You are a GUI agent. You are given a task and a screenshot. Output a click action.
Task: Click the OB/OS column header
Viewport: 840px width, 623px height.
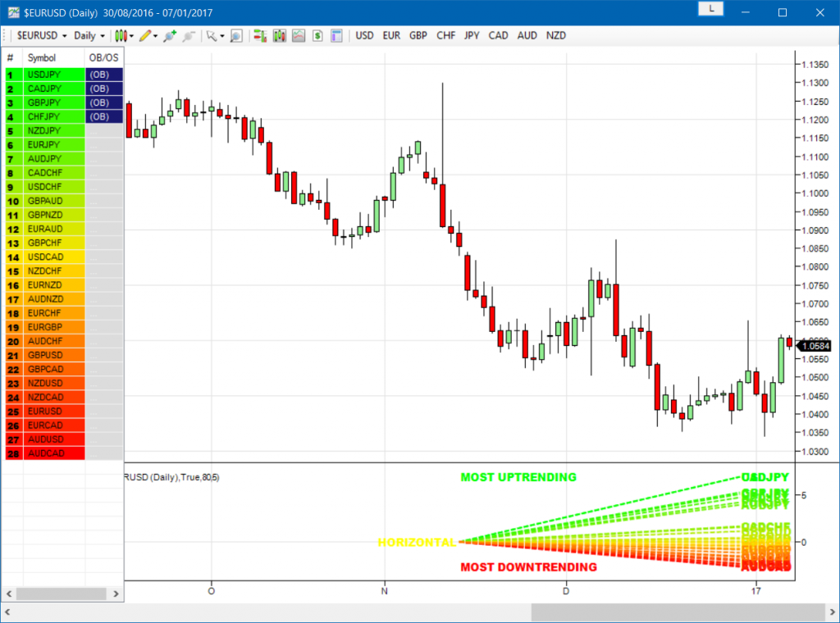coord(103,58)
